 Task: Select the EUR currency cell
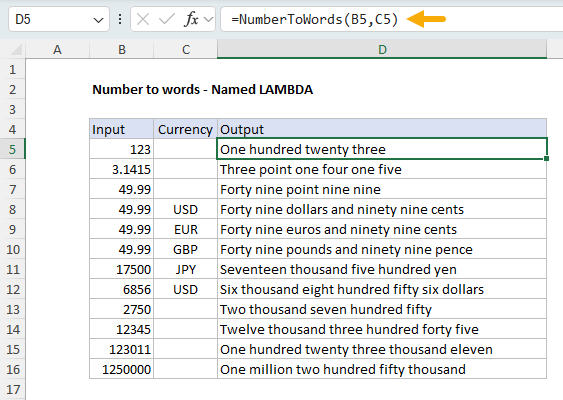186,229
